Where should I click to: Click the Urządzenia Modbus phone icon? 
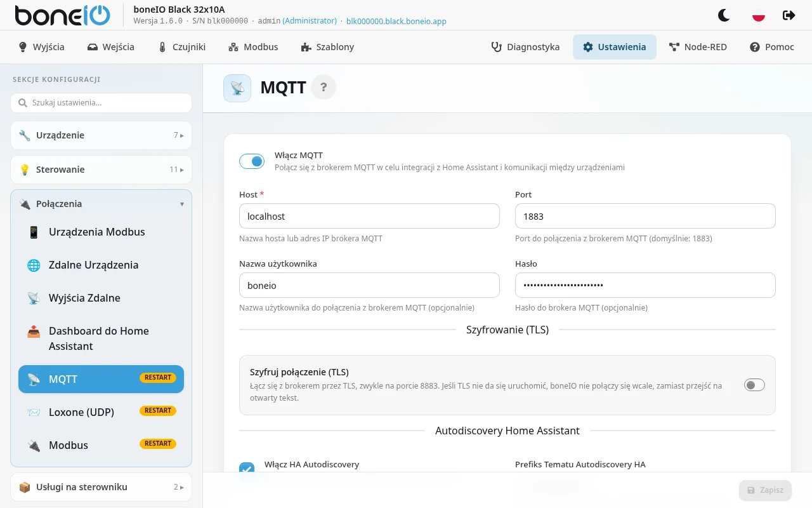34,232
